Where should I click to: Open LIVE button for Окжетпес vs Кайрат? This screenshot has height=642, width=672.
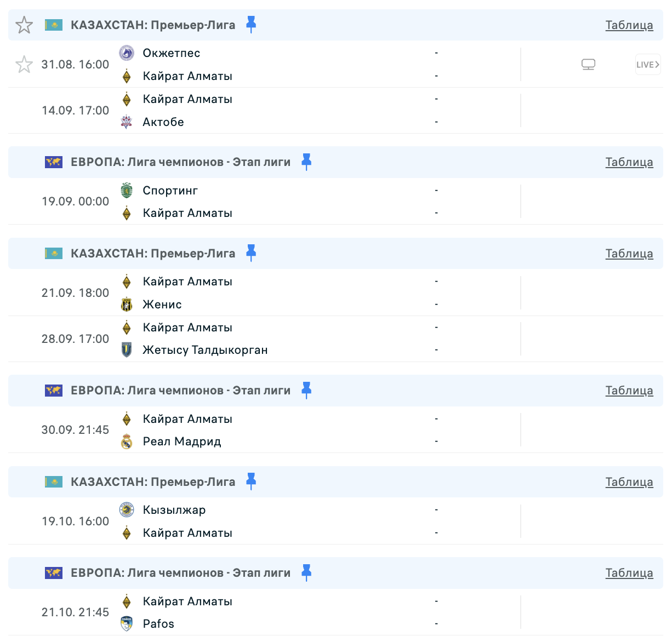coord(648,65)
